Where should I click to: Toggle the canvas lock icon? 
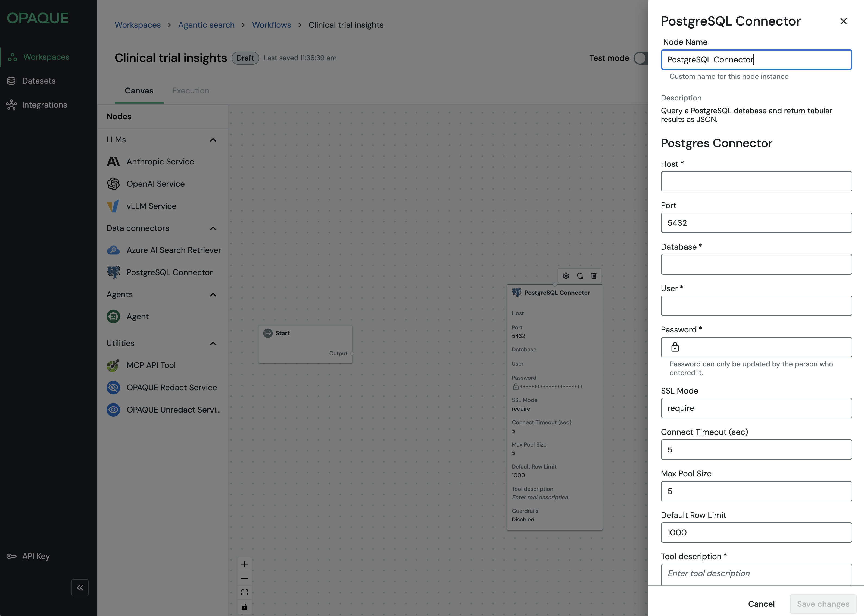(x=244, y=607)
